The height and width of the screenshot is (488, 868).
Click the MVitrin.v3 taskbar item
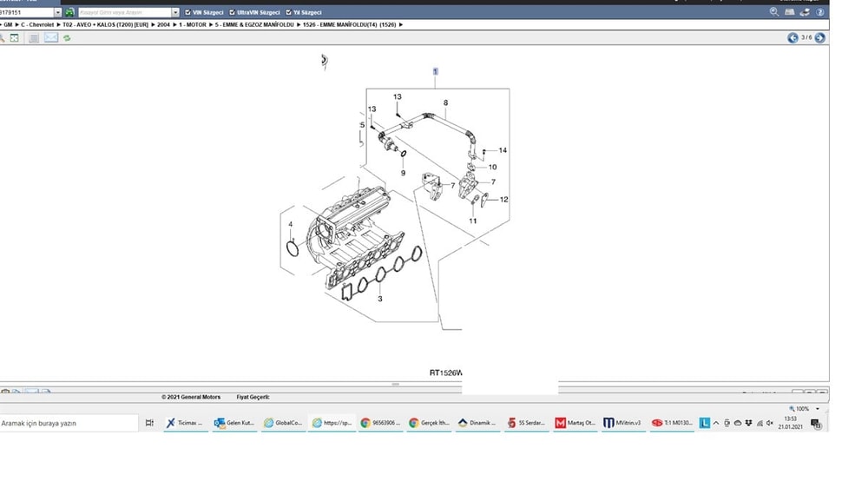coord(622,423)
